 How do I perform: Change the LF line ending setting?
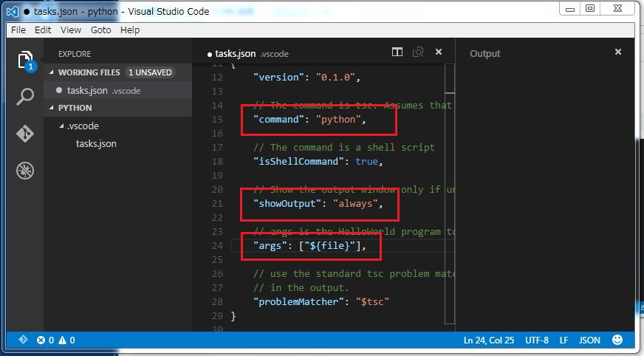pos(564,340)
